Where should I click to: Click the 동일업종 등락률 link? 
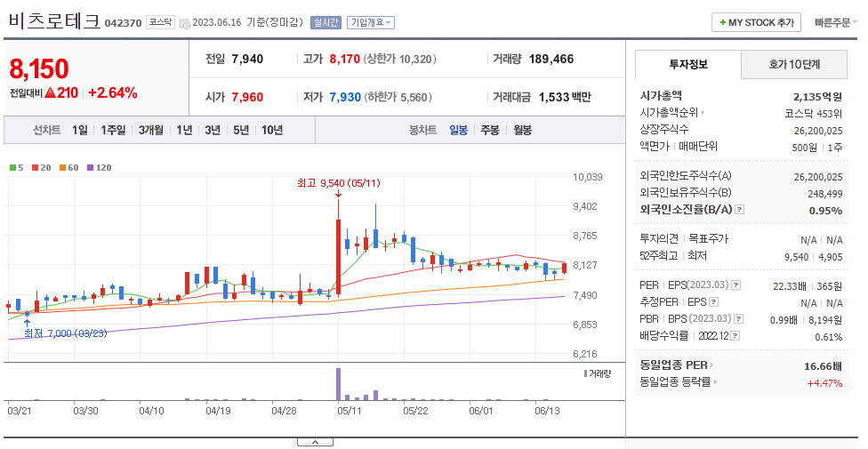tap(675, 382)
